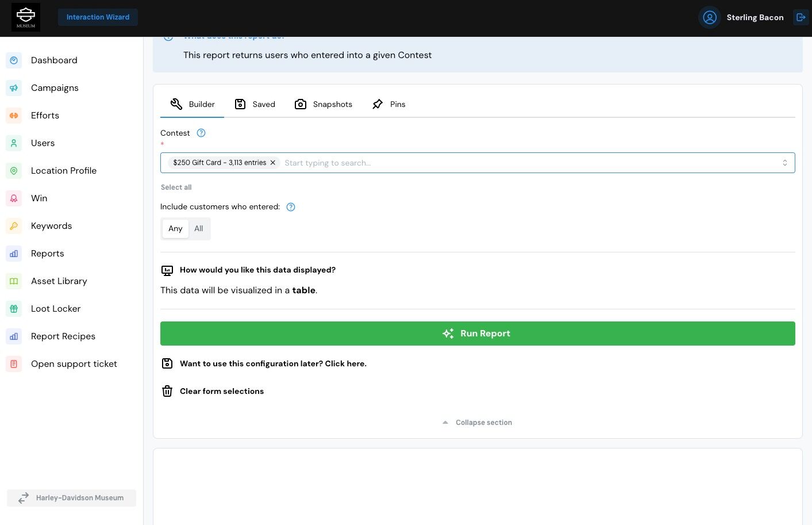
Task: Expand the Contest dropdown chevron
Action: (x=784, y=163)
